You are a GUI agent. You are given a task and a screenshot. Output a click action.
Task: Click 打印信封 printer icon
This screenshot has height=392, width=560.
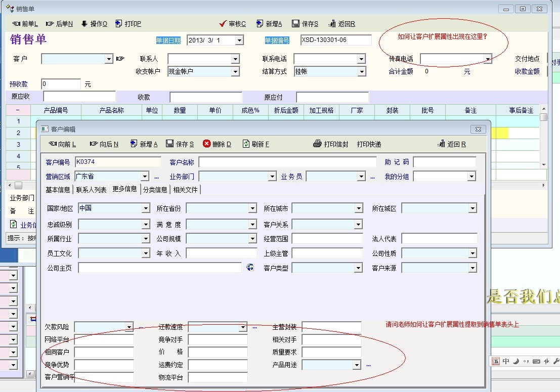point(317,144)
